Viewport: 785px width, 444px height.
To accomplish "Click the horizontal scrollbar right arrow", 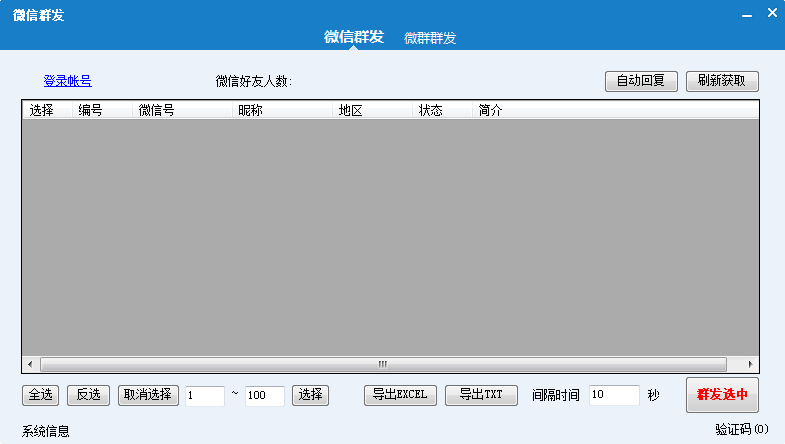I will pyautogui.click(x=750, y=364).
